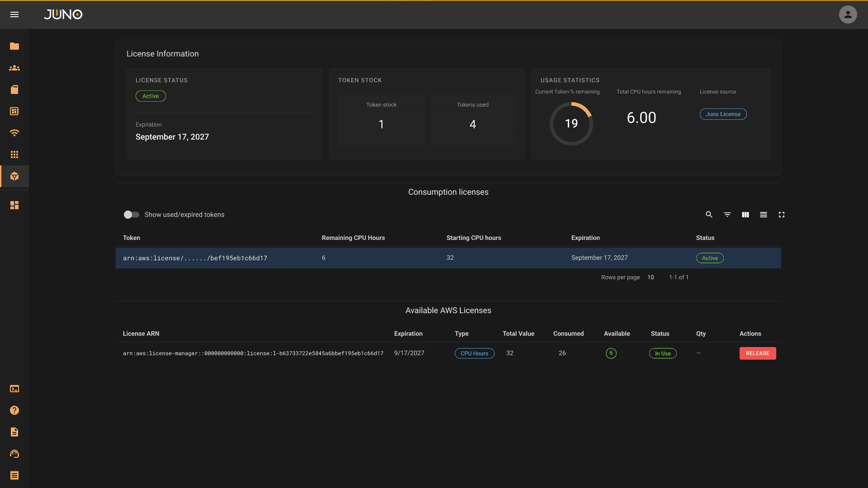Toggle Show used/expired tokens switch
The height and width of the screenshot is (488, 868).
tap(131, 215)
